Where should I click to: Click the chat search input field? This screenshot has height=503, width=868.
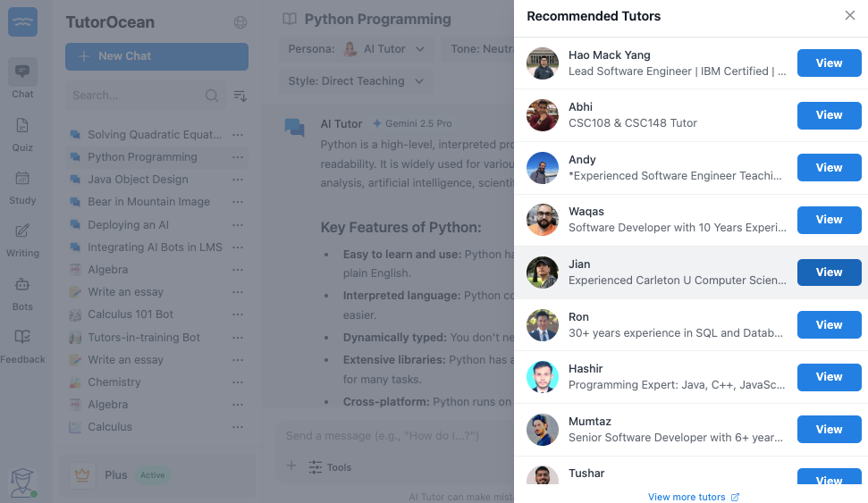click(134, 96)
